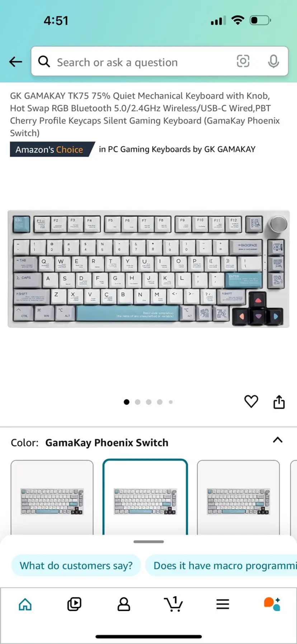Tap the share icon
The height and width of the screenshot is (644, 297).
(x=279, y=402)
